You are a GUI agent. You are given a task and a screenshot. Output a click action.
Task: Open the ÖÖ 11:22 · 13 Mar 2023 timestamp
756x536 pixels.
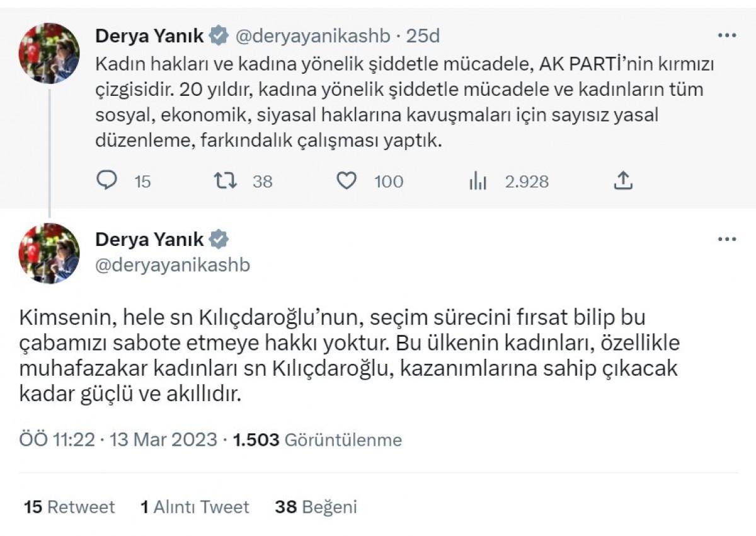point(118,440)
